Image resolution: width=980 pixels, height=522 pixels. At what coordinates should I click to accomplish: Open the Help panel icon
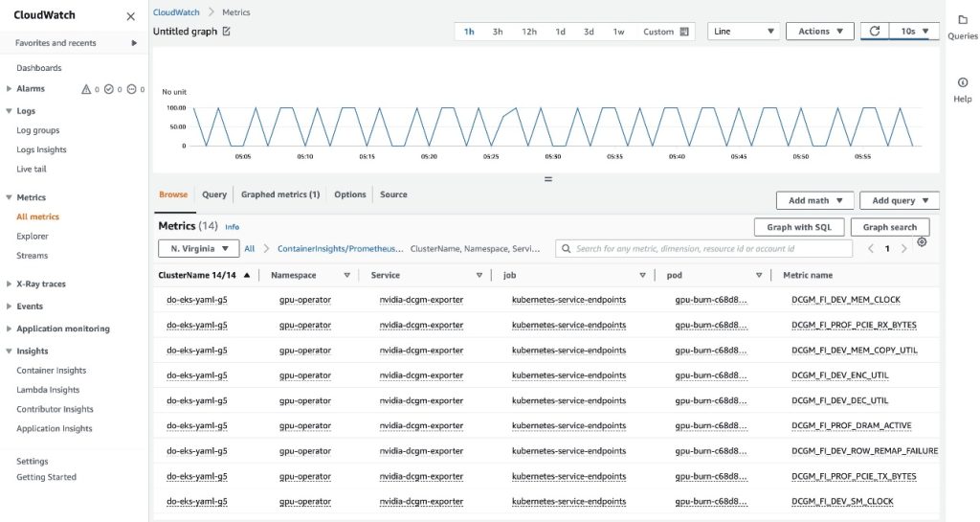(x=963, y=82)
